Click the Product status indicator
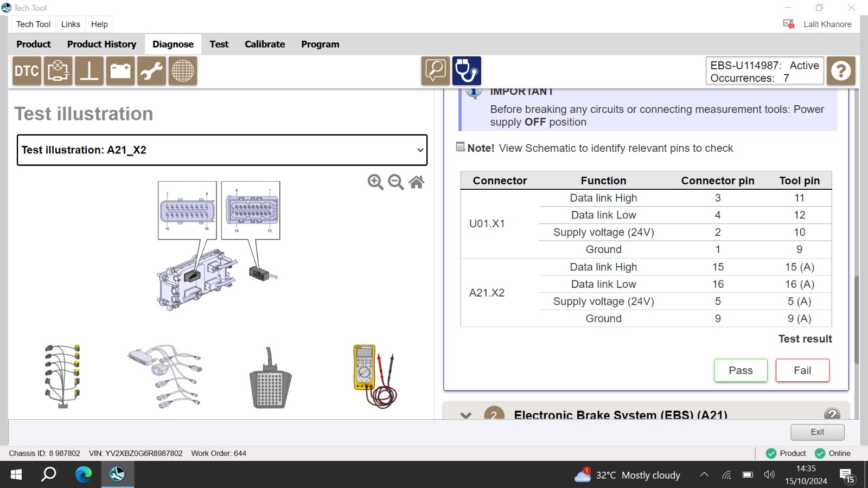Viewport: 868px width, 488px height. tap(786, 453)
